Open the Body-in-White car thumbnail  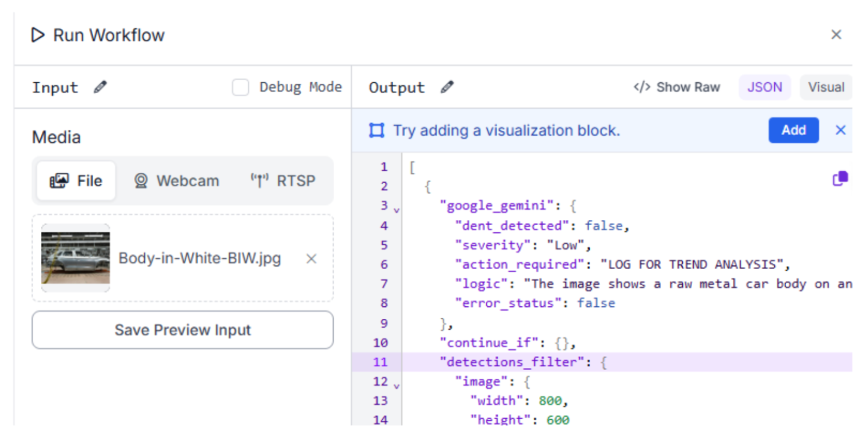(76, 258)
